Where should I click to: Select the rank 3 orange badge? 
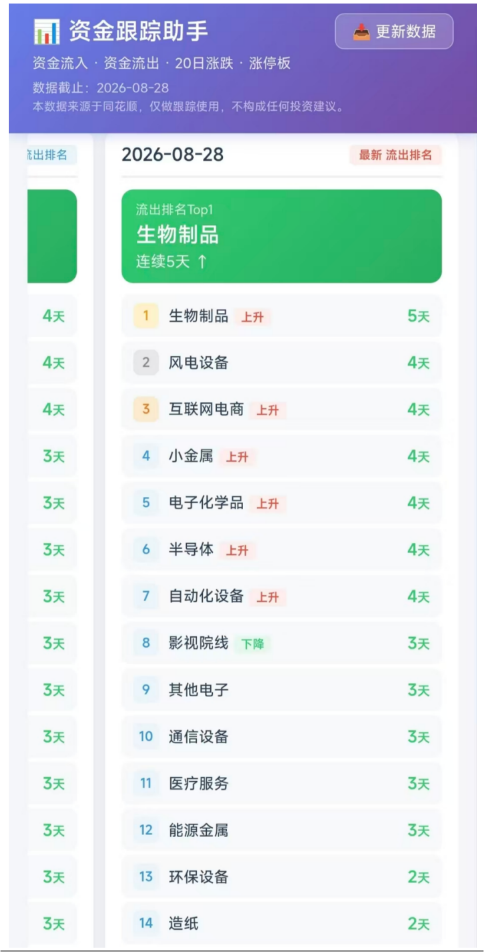point(146,410)
